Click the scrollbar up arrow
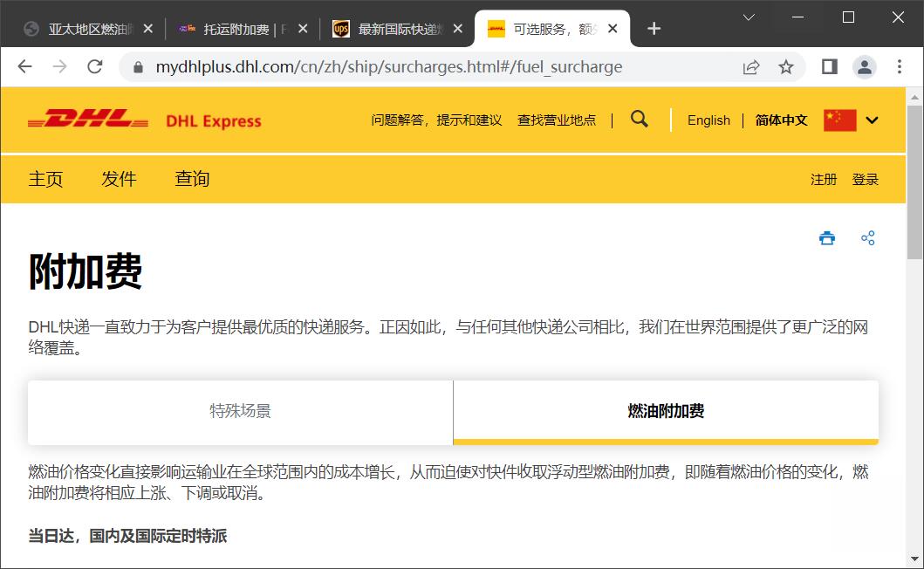This screenshot has width=924, height=569. (914, 97)
